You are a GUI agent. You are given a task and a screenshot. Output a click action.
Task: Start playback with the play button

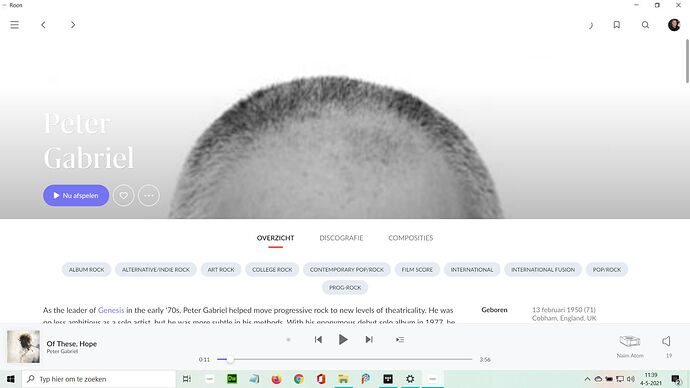(343, 339)
